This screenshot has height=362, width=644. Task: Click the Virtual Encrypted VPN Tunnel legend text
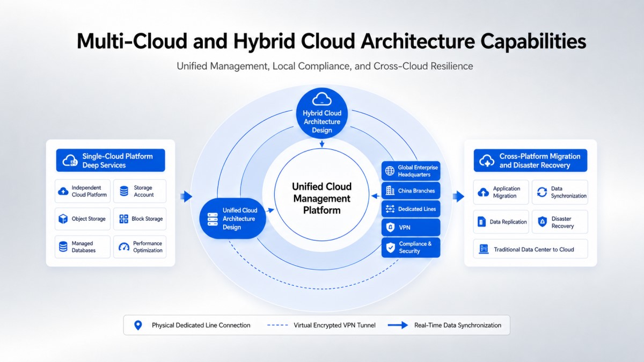(x=335, y=325)
